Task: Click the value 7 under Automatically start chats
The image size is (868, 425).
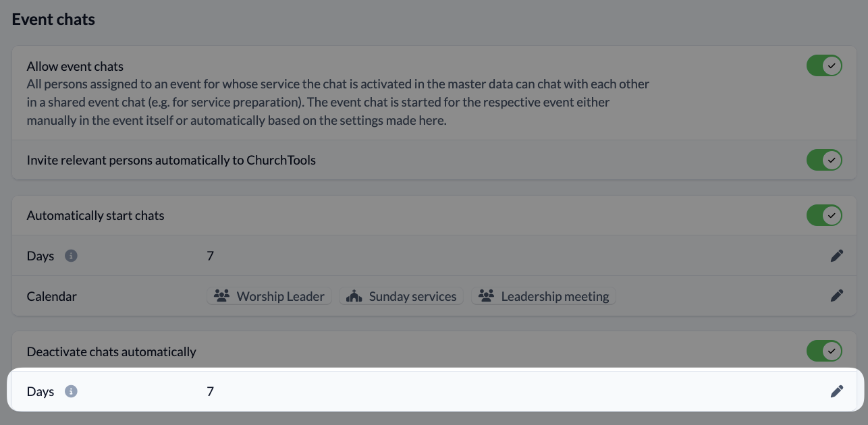Action: [x=211, y=256]
